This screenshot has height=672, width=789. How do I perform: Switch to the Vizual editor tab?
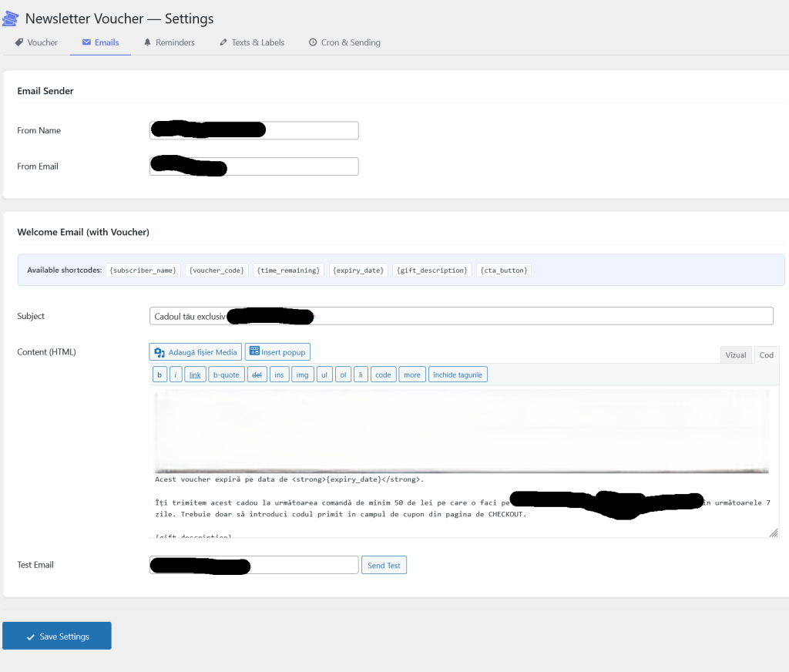[735, 354]
